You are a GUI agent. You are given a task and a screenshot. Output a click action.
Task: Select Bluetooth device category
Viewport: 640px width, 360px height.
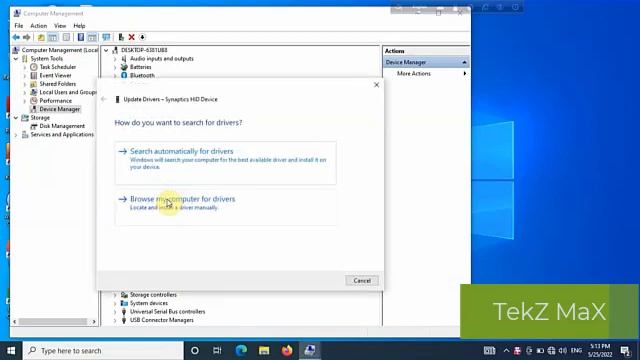click(142, 76)
